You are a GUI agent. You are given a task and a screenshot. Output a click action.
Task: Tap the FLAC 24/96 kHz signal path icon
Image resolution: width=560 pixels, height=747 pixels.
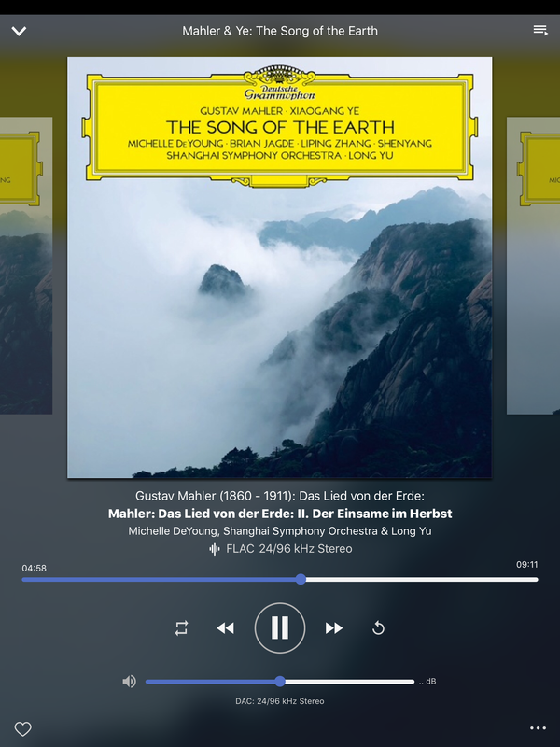pos(215,549)
